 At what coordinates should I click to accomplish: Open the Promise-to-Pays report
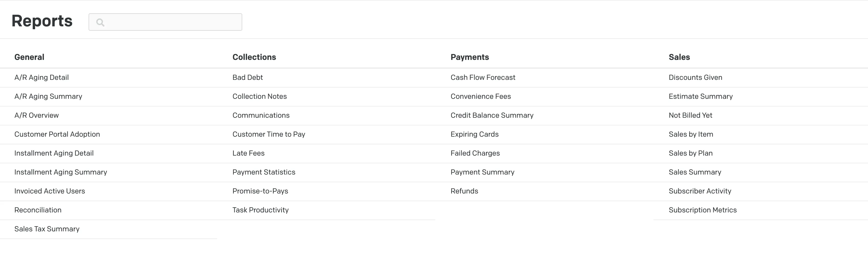pyautogui.click(x=260, y=191)
